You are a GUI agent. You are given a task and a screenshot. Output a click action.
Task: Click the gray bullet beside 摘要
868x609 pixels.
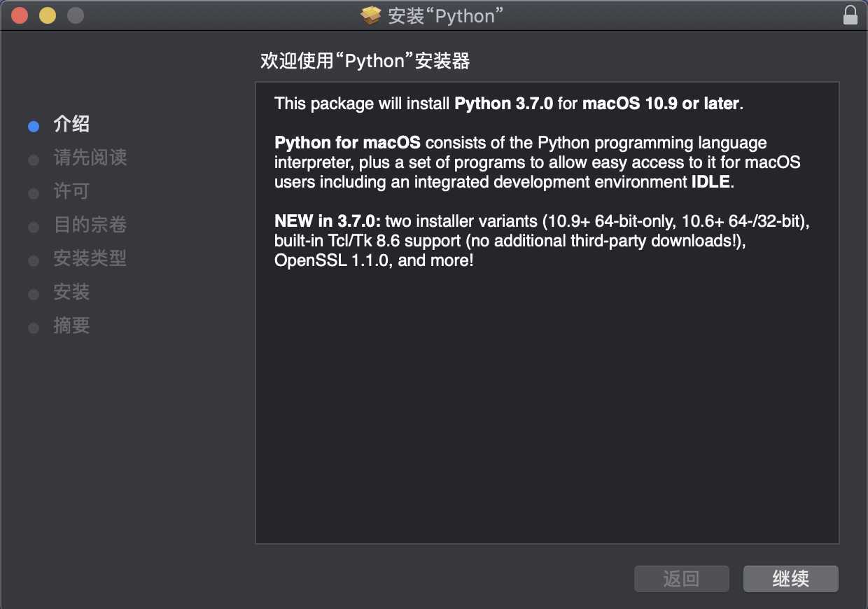tap(34, 328)
